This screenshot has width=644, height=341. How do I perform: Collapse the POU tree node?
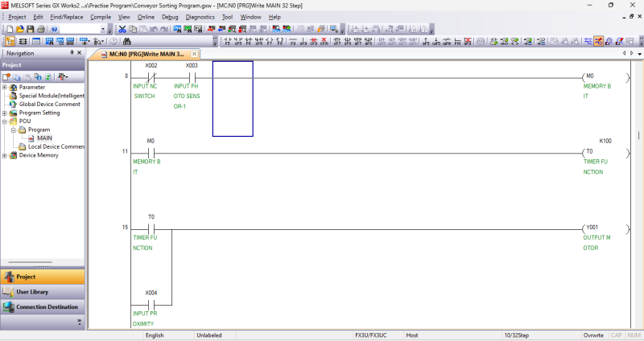click(x=5, y=121)
